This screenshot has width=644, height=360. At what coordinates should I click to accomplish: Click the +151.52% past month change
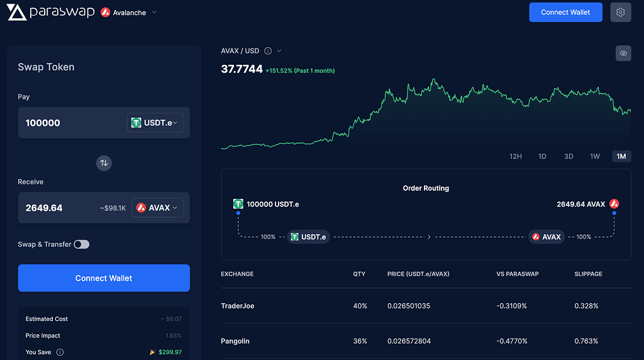pyautogui.click(x=300, y=70)
